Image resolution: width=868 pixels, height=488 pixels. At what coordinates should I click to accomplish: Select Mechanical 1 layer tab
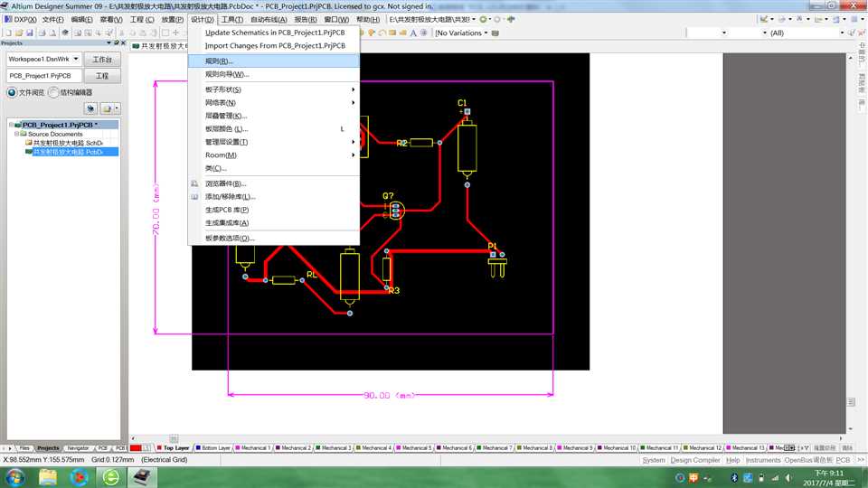[x=253, y=448]
